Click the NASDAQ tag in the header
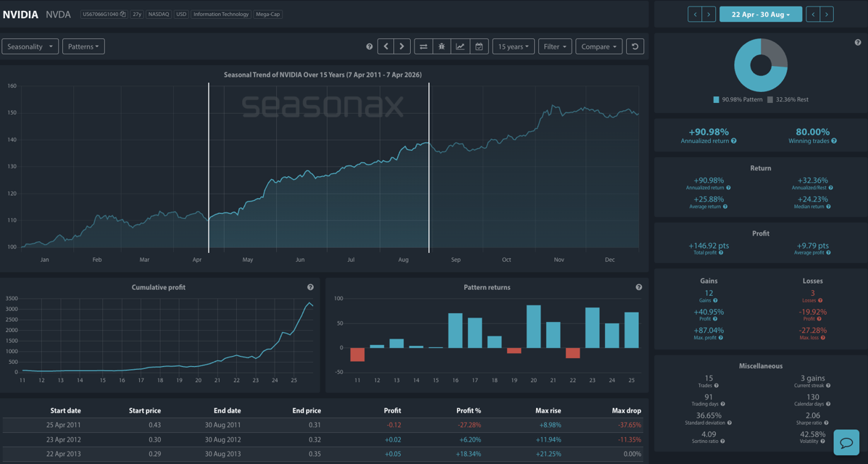 (x=158, y=13)
